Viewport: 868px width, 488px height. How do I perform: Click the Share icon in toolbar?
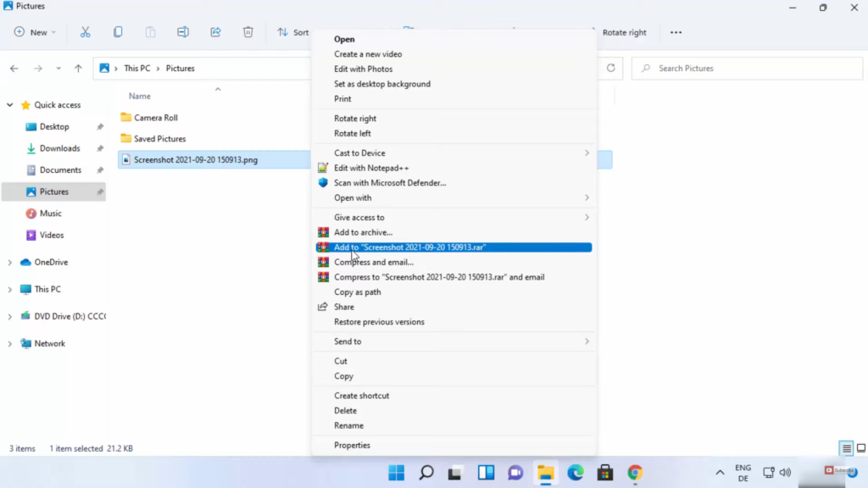click(215, 32)
